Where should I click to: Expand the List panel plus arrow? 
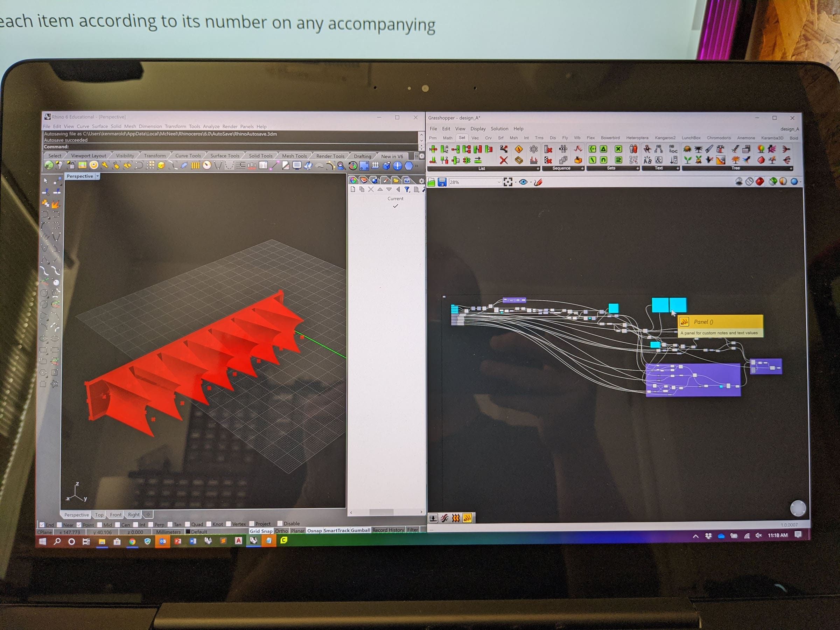(537, 169)
